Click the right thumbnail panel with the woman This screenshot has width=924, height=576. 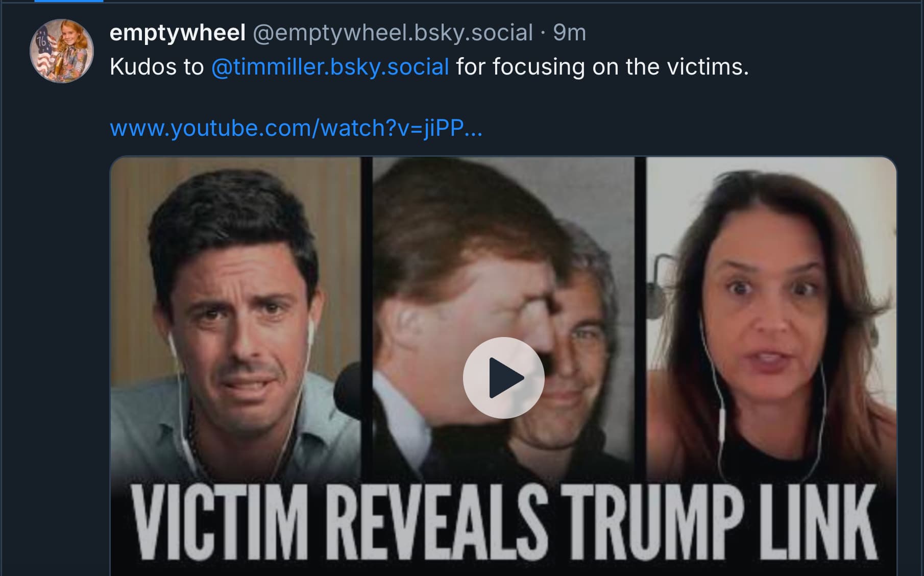pyautogui.click(x=771, y=306)
